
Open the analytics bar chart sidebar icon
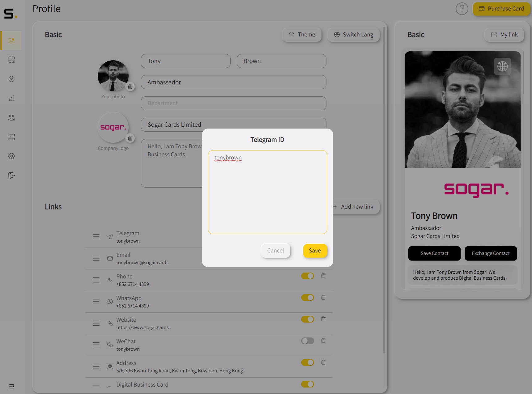pyautogui.click(x=11, y=98)
